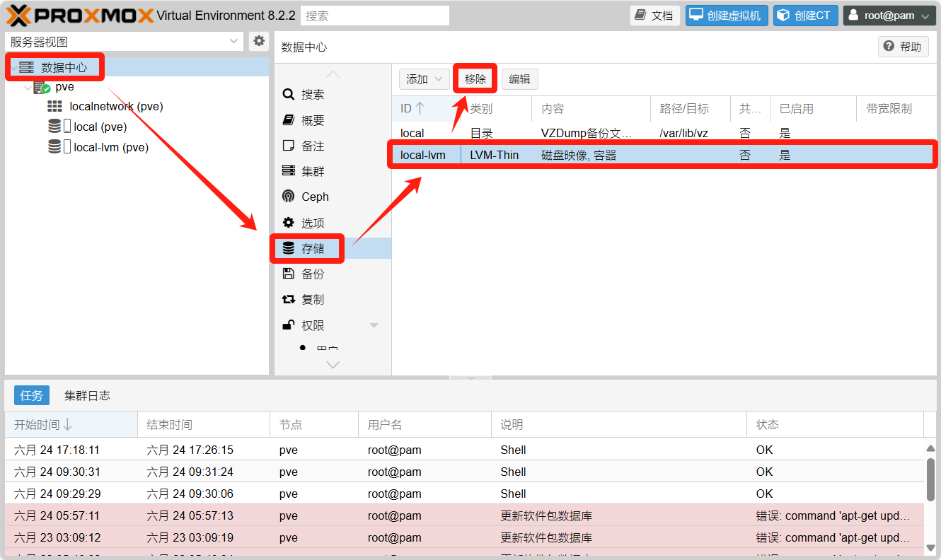Open the 备份 floppy disk icon item
This screenshot has height=560, width=941.
(288, 274)
